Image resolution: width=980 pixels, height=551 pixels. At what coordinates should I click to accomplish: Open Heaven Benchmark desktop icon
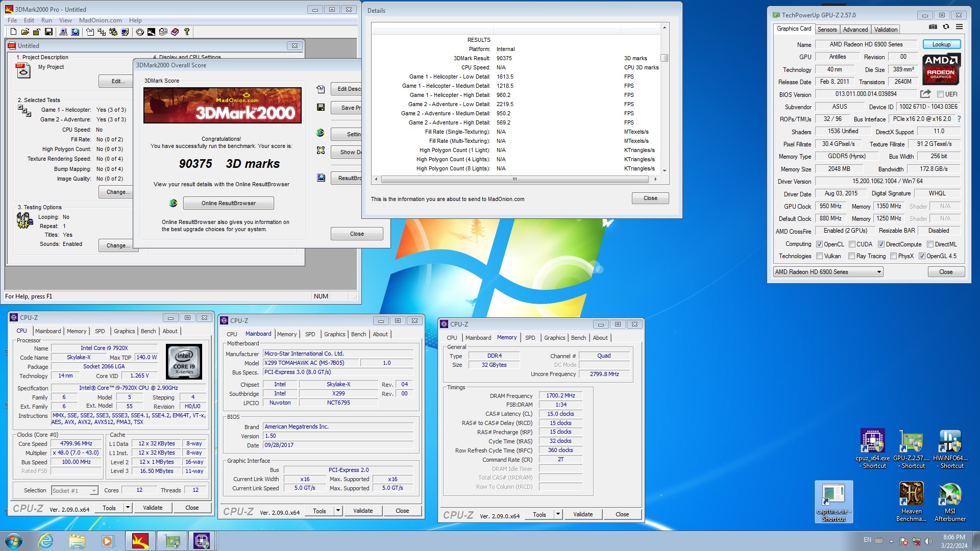pos(911,501)
